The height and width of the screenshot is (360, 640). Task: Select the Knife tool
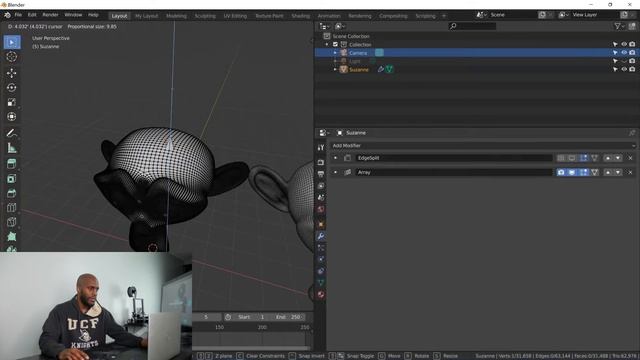pos(12,222)
